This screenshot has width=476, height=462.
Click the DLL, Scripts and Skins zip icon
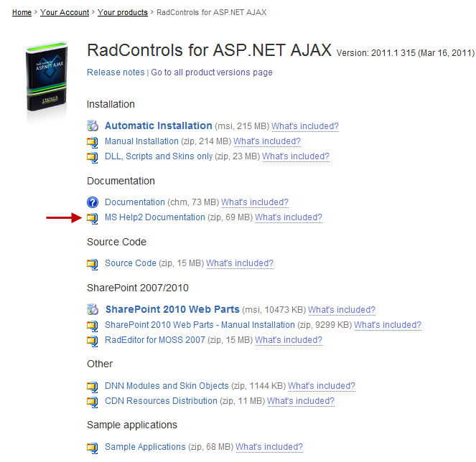tap(93, 157)
